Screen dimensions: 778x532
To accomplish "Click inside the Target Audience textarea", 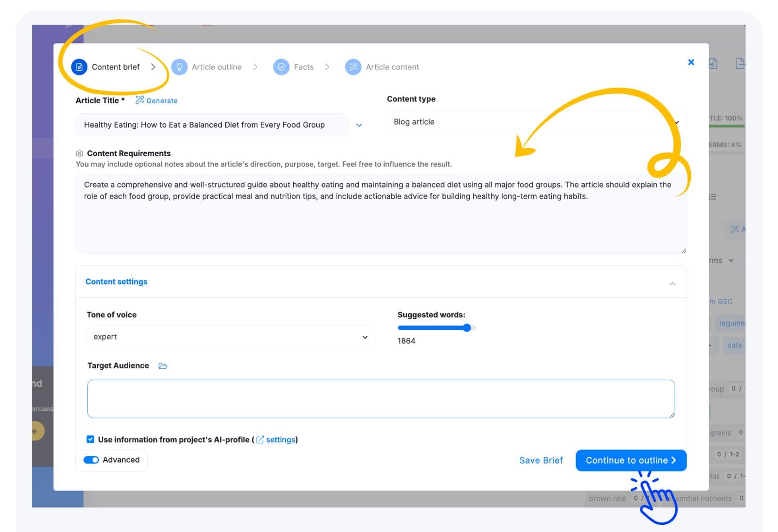I will 381,399.
